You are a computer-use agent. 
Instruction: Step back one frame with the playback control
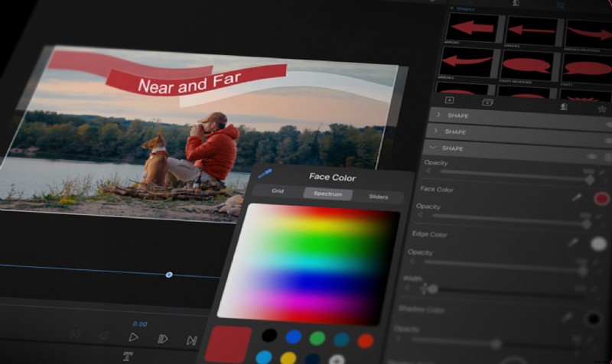pyautogui.click(x=104, y=336)
